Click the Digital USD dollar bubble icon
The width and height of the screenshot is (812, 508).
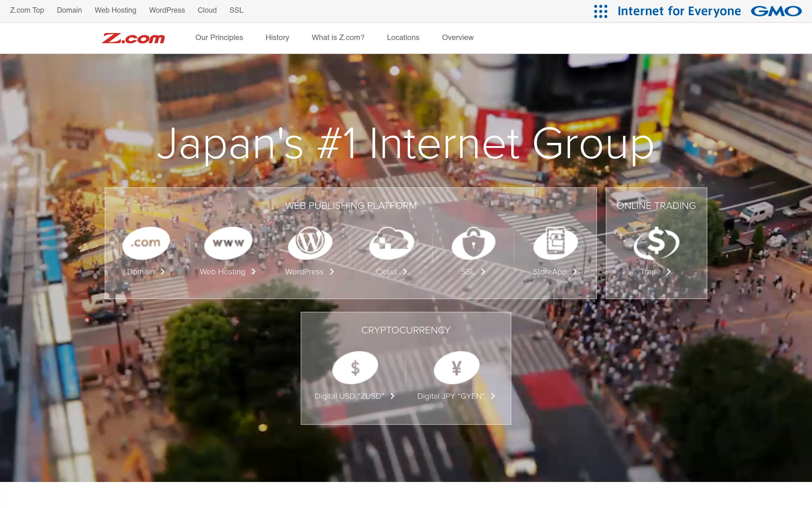pos(355,368)
